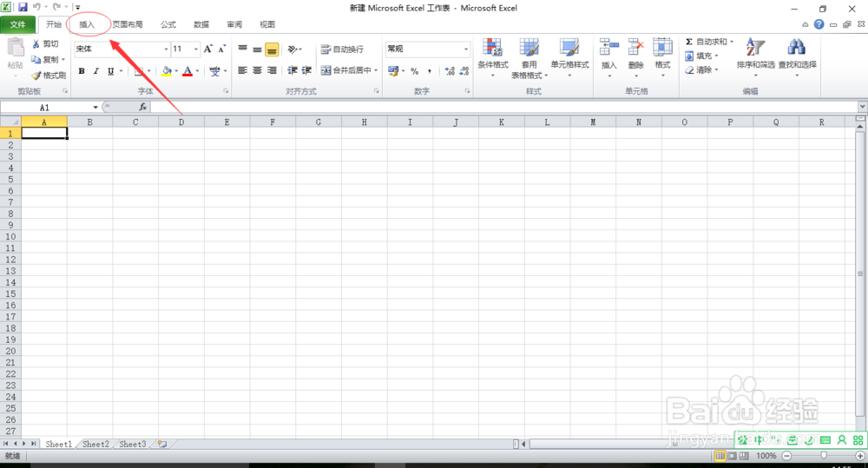Viewport: 868px width, 468px height.
Task: Switch to 开始 Home tab
Action: 54,24
